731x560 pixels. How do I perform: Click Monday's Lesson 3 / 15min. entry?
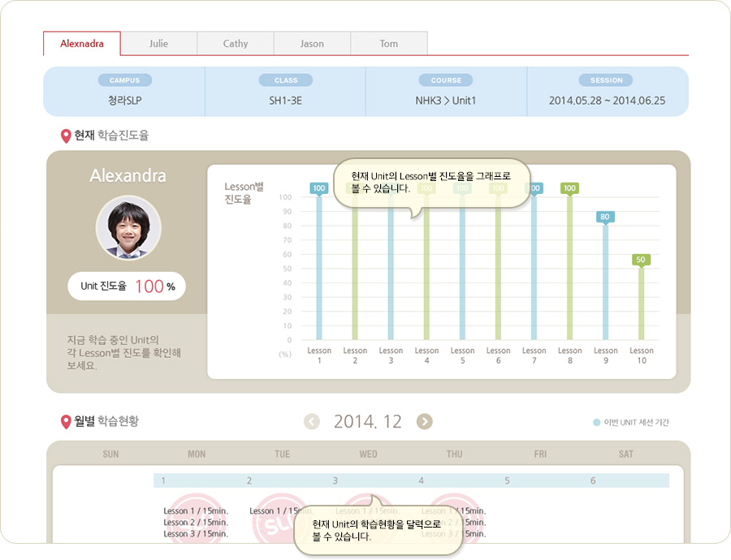tap(196, 534)
